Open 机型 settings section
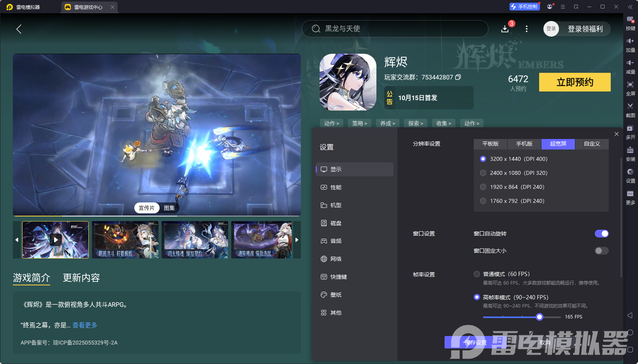The width and height of the screenshot is (638, 364). coord(355,205)
